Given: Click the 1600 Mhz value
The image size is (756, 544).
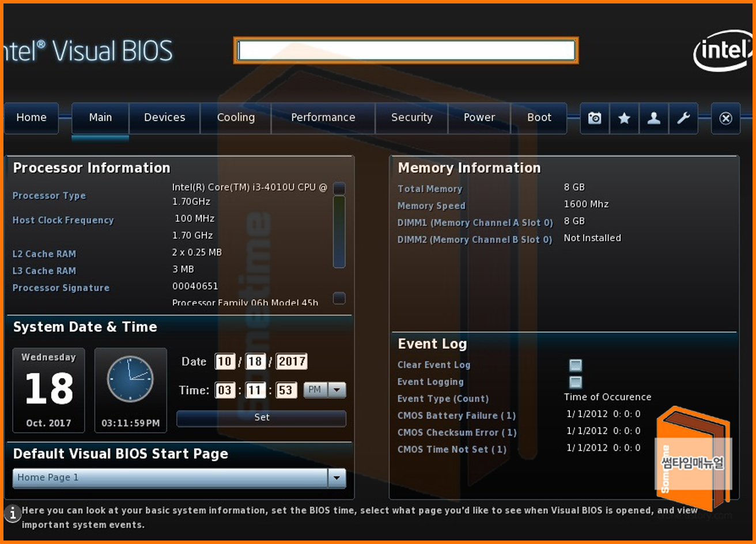Looking at the screenshot, I should (x=586, y=204).
